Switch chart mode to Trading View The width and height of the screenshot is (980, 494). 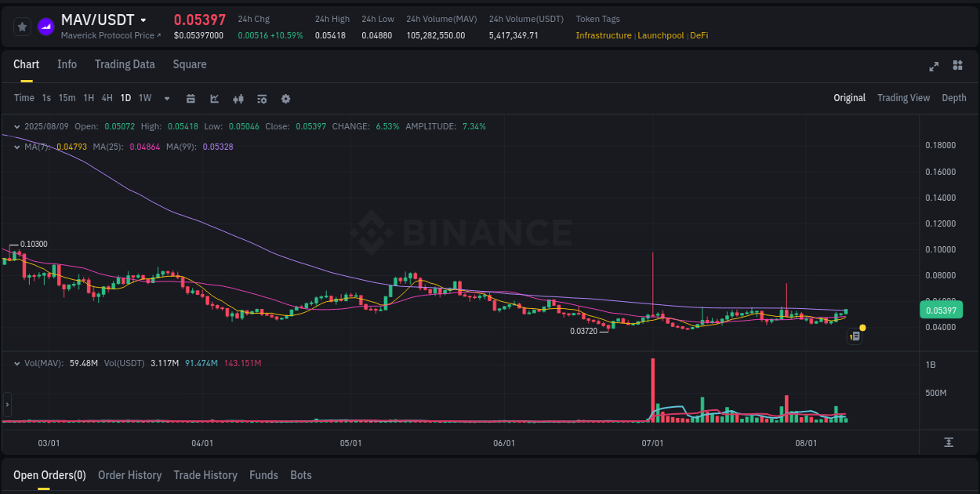pos(903,98)
